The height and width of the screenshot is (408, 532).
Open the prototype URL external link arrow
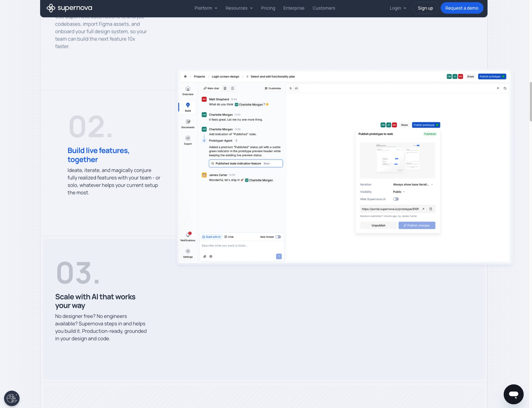coord(423,209)
